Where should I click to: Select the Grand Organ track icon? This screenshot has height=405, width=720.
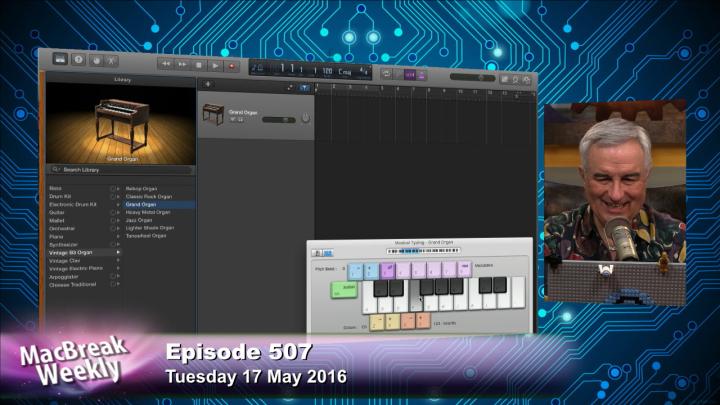pyautogui.click(x=213, y=114)
